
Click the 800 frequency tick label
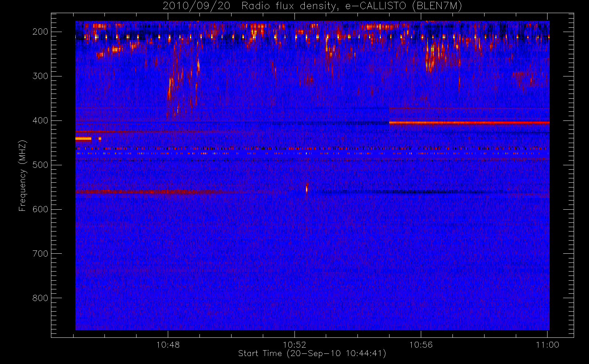40,298
